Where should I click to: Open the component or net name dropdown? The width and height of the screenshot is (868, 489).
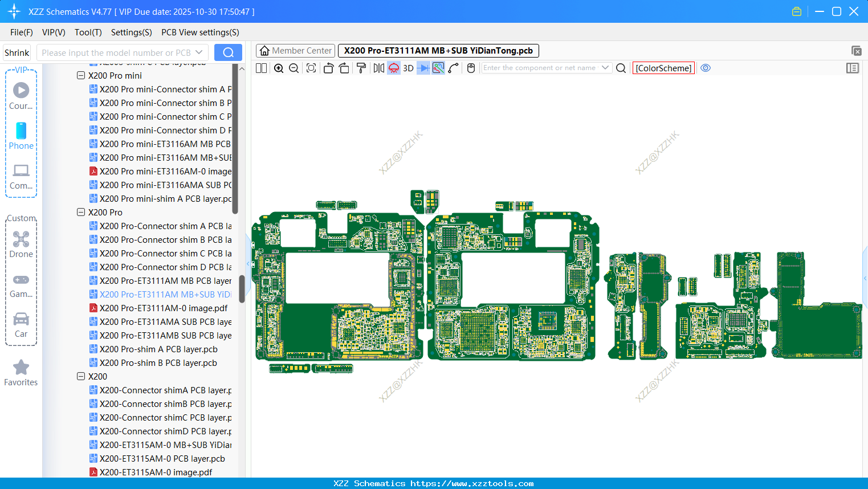tap(605, 68)
